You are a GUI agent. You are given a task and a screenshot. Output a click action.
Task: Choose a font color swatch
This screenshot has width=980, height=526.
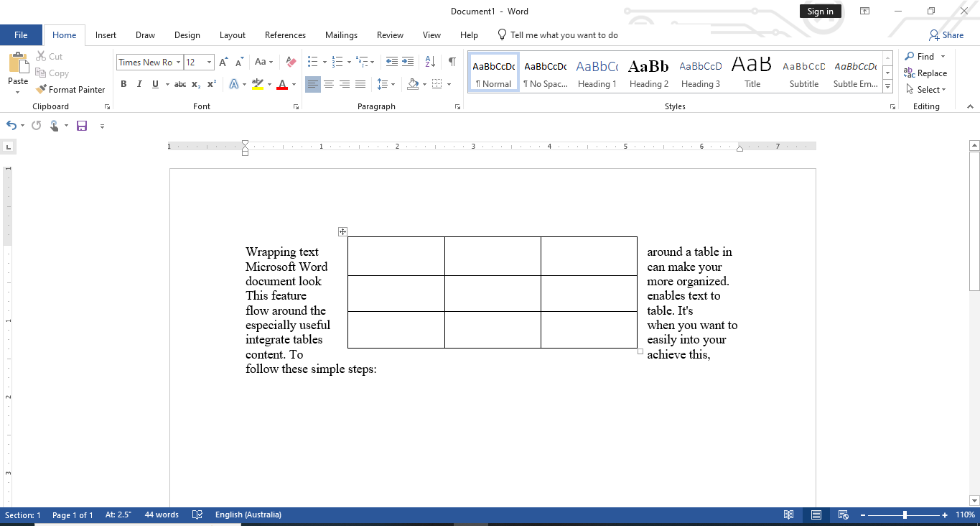click(x=283, y=84)
